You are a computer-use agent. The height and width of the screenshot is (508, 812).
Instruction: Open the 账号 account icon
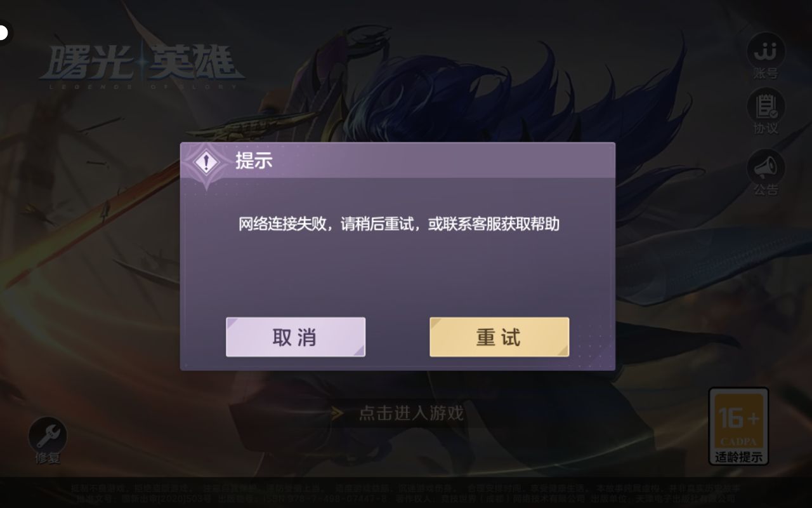coord(766,50)
